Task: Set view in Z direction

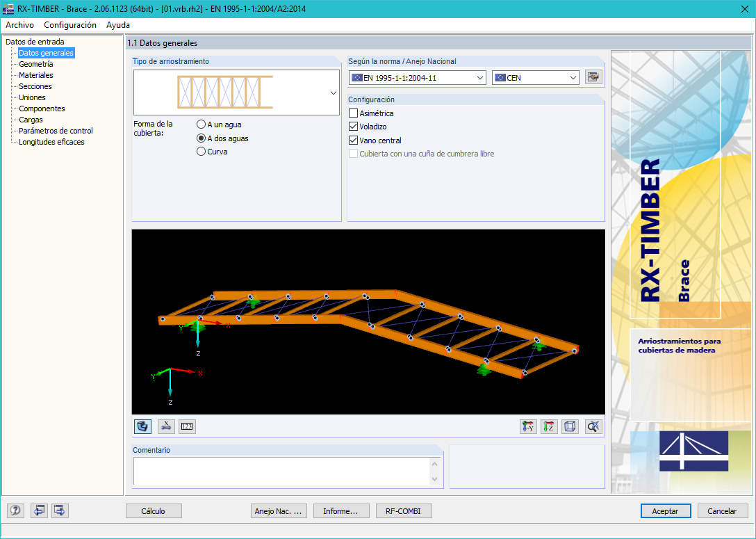Action: [x=549, y=426]
